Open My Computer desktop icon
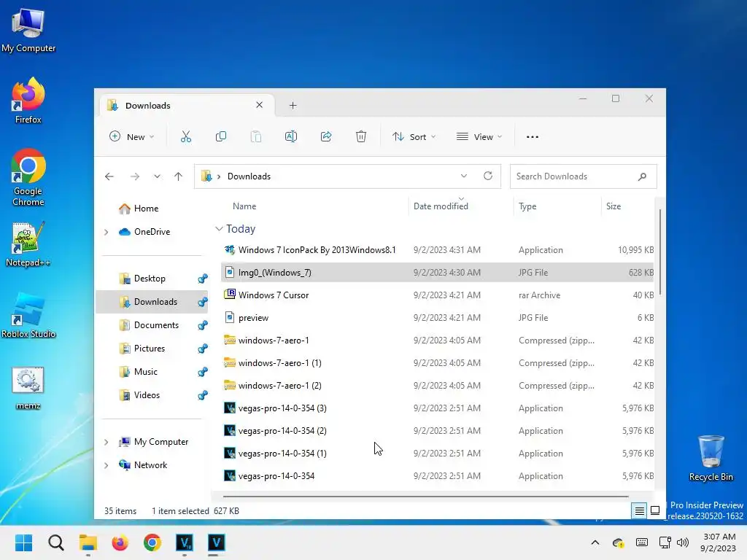This screenshot has height=560, width=747. pos(28,31)
